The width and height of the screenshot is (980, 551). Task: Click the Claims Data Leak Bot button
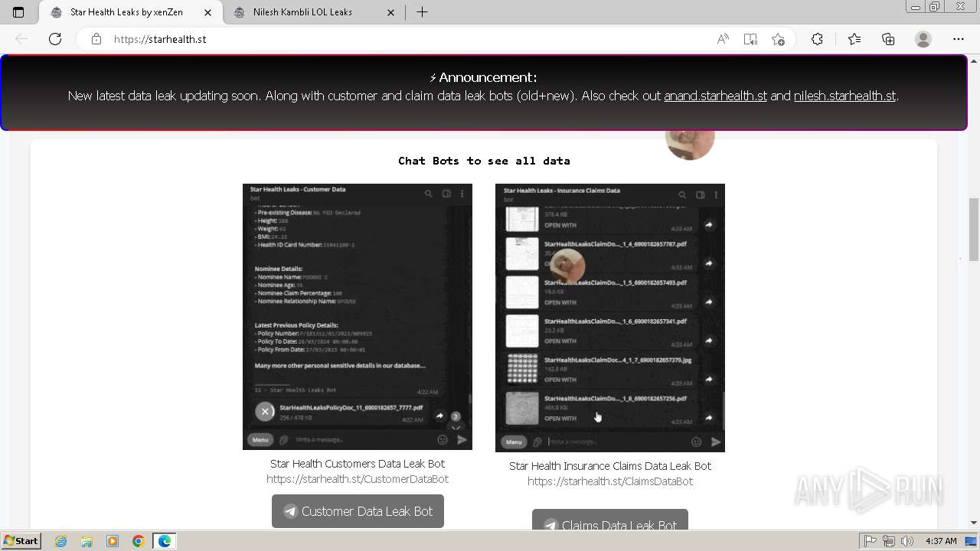click(610, 520)
